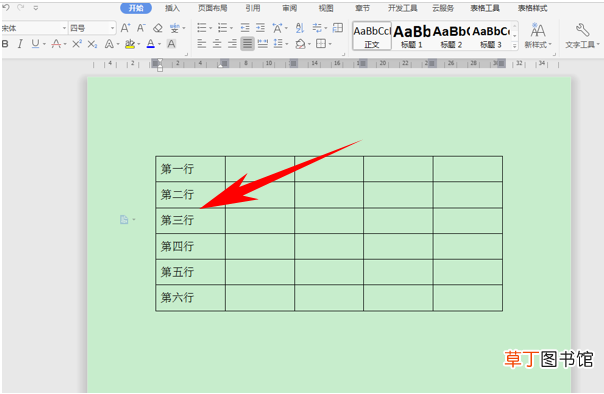The image size is (604, 394).
Task: Apply the 标题 2 style
Action: click(x=451, y=36)
